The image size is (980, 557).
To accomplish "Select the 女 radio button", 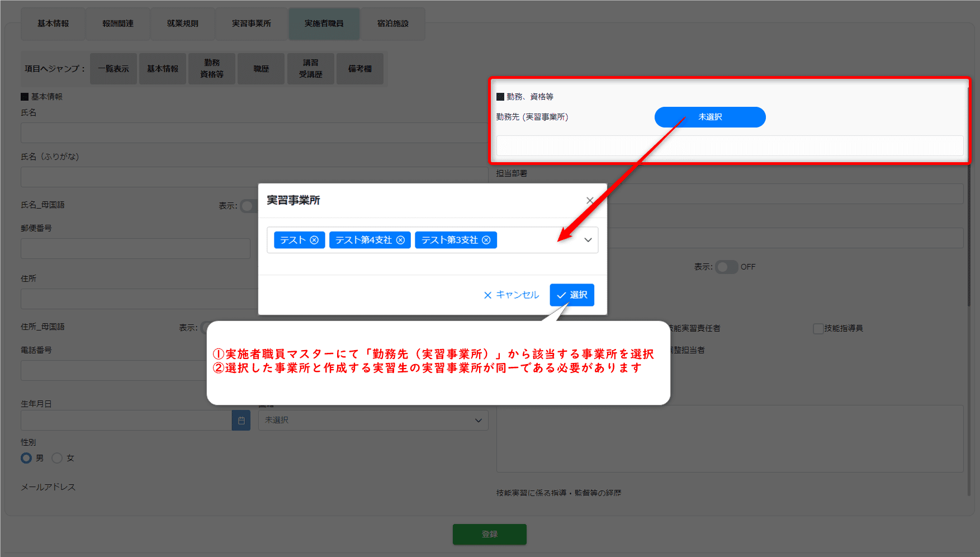I will 57,458.
